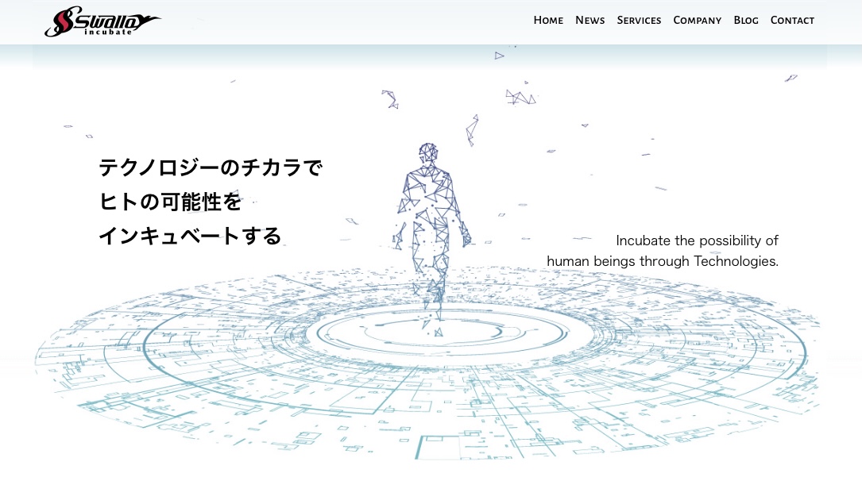Click 'Incubate the possibility of' tagline
862x504 pixels.
[x=697, y=240]
